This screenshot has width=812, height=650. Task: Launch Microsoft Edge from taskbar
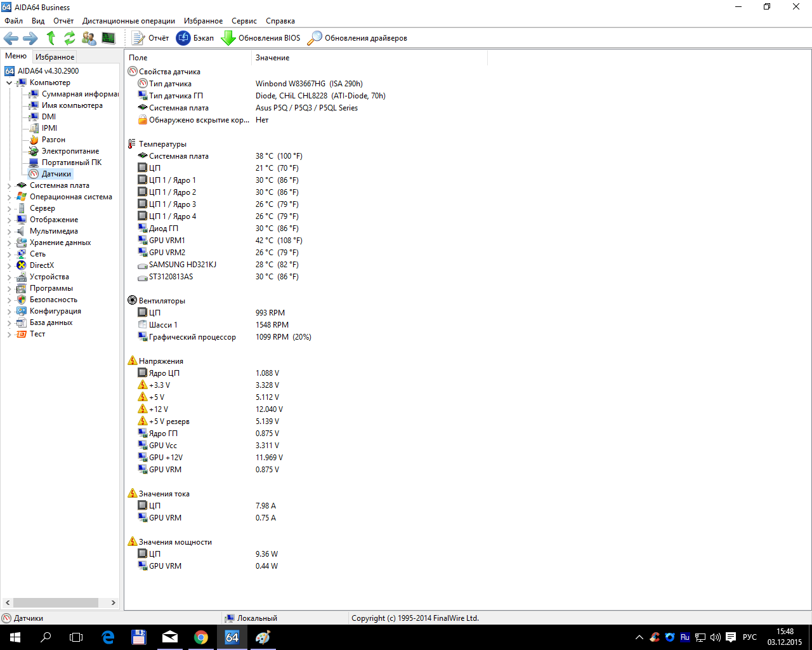tap(108, 637)
